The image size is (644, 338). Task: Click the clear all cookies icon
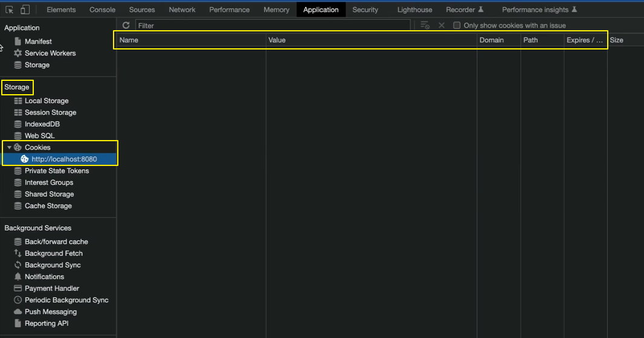tap(425, 25)
